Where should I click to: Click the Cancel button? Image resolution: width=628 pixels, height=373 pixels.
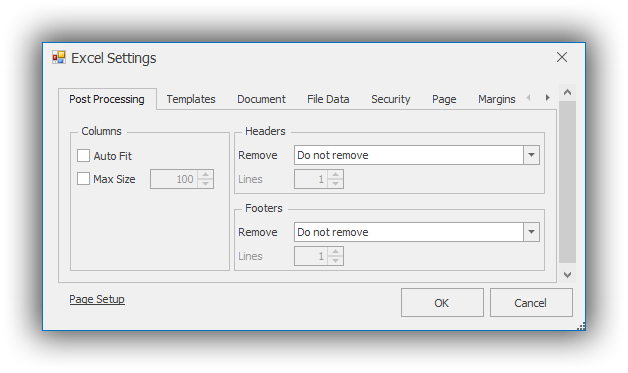[x=531, y=302]
